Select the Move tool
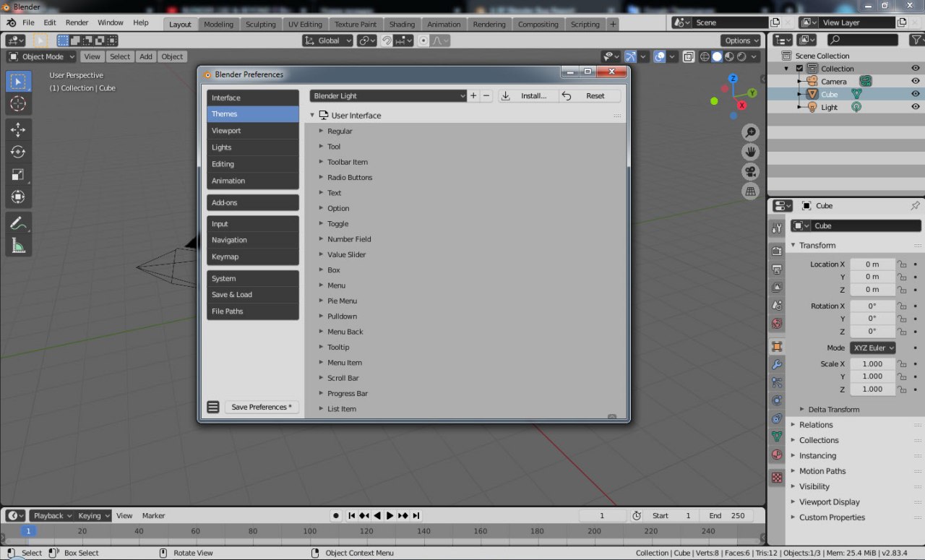 pos(18,130)
